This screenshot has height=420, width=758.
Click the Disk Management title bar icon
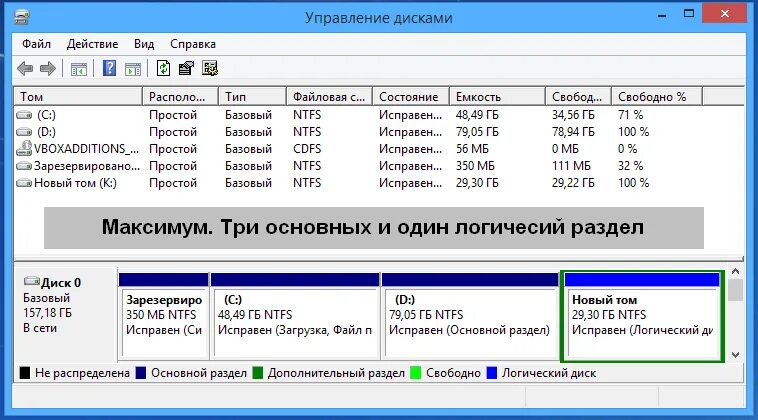(x=21, y=18)
